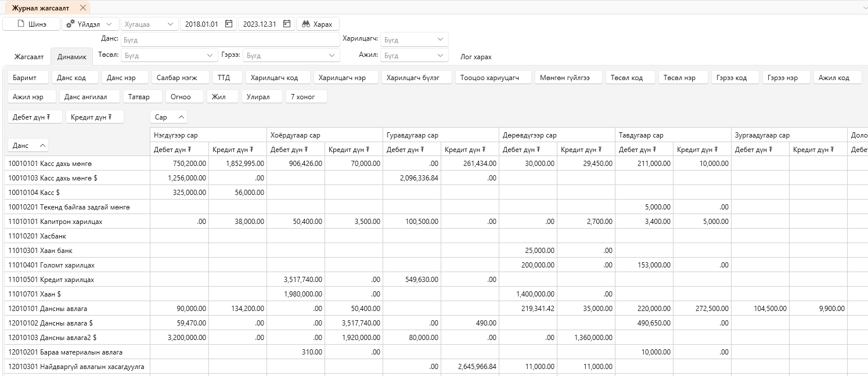Select the Жил field chip
Screen dimensions: 868x376
click(x=222, y=97)
